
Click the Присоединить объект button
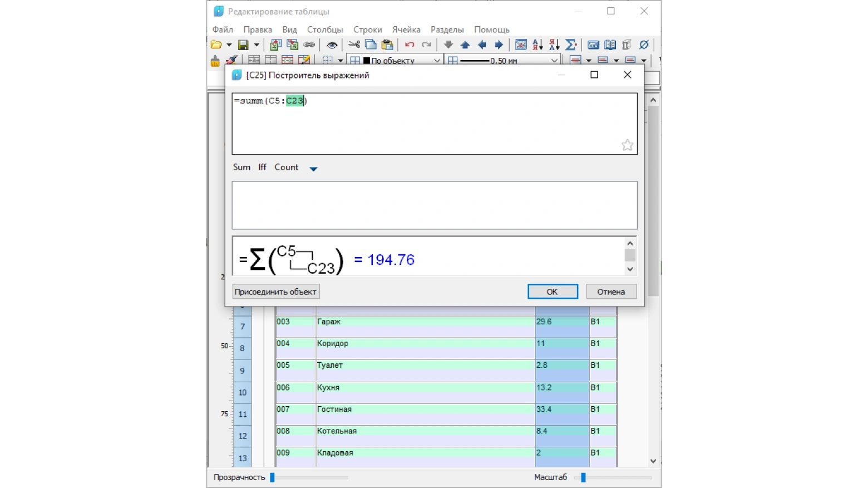(x=275, y=292)
